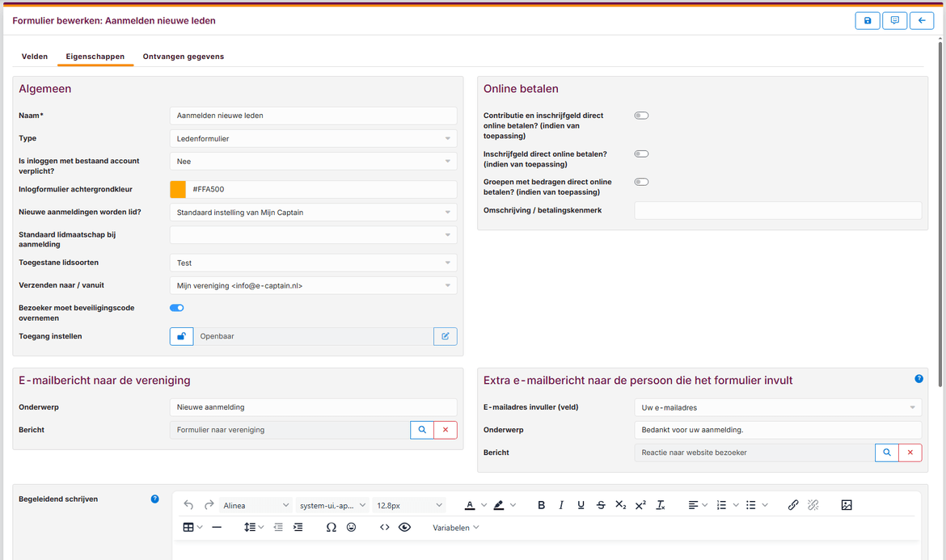
Task: Click the padlock icon beside Openbaar
Action: click(x=181, y=336)
